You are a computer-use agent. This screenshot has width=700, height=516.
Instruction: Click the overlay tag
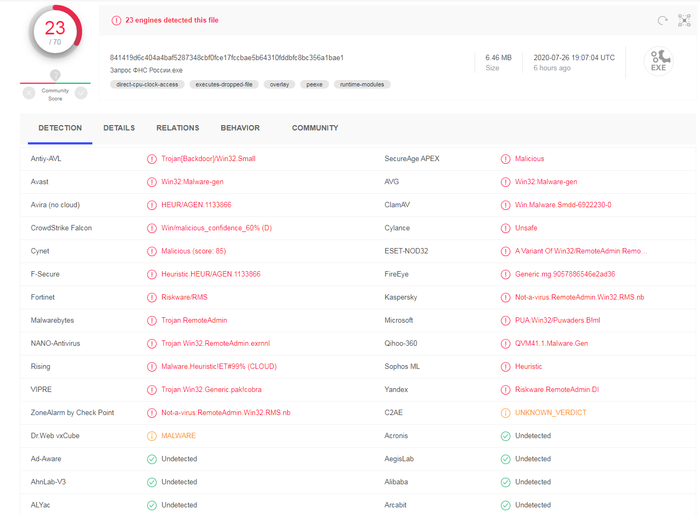[279, 84]
